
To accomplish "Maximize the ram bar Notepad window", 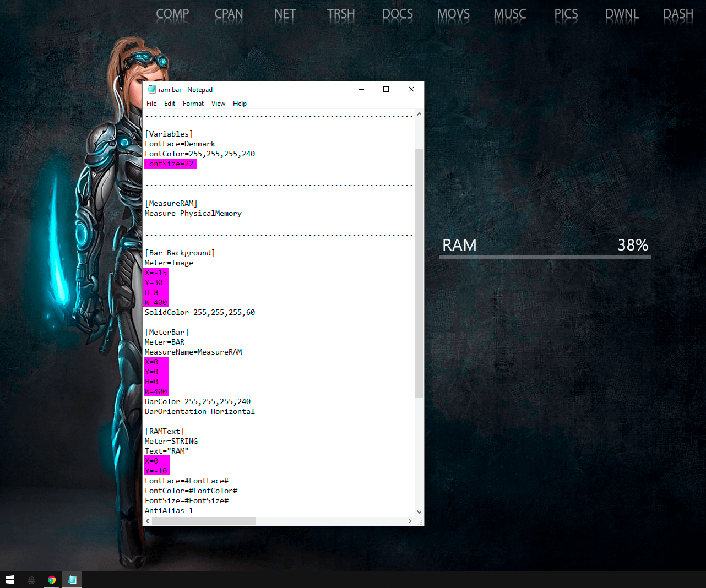I will pyautogui.click(x=386, y=89).
